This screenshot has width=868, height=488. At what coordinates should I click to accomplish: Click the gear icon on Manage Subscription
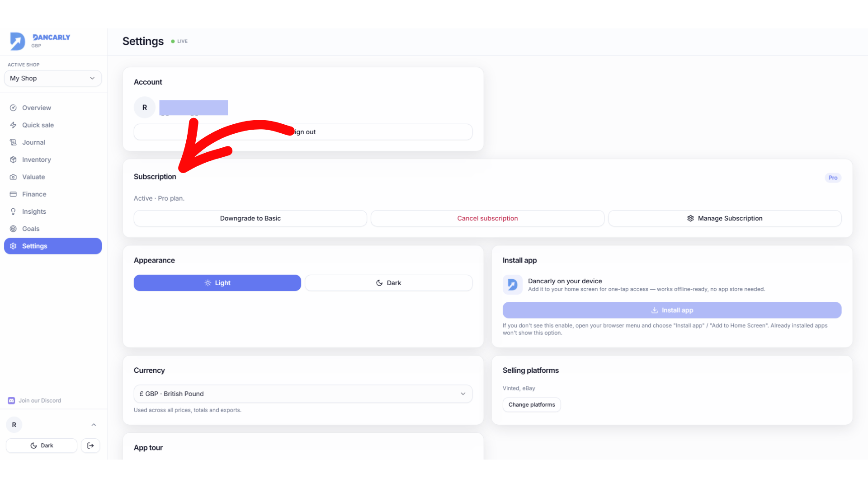pyautogui.click(x=690, y=218)
